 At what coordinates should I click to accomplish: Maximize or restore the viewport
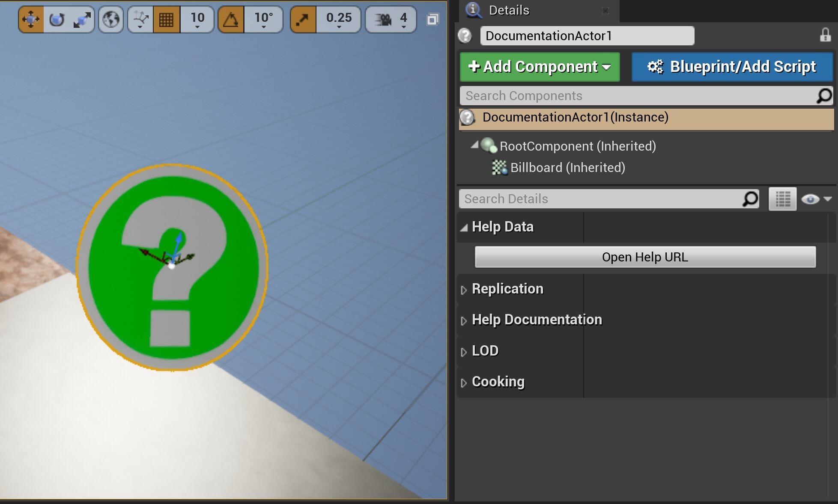tap(432, 19)
